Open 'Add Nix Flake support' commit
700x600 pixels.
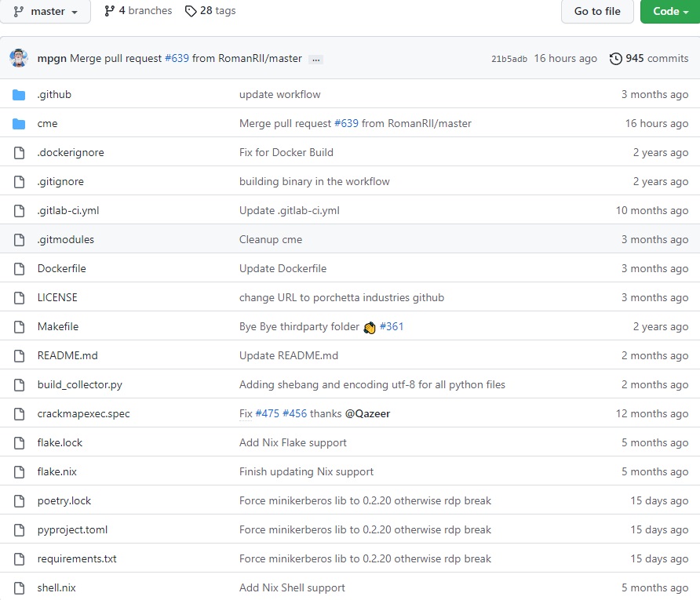pyautogui.click(x=293, y=442)
